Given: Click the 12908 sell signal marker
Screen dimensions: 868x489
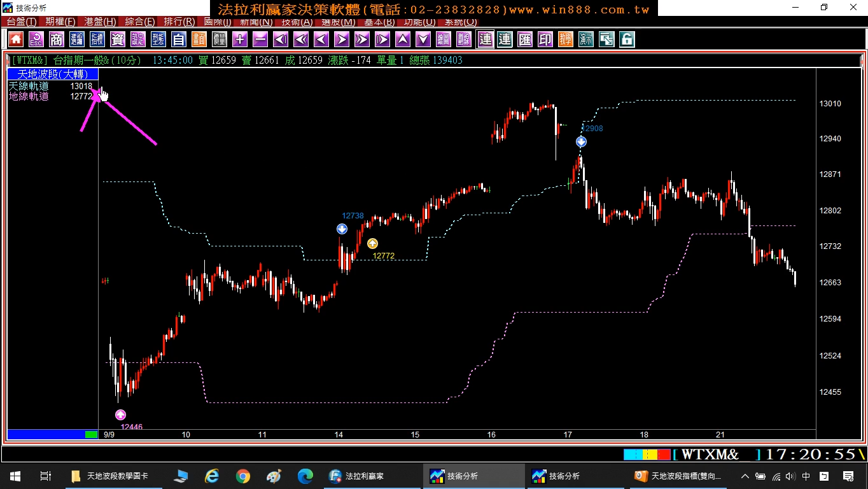Looking at the screenshot, I should [x=581, y=142].
